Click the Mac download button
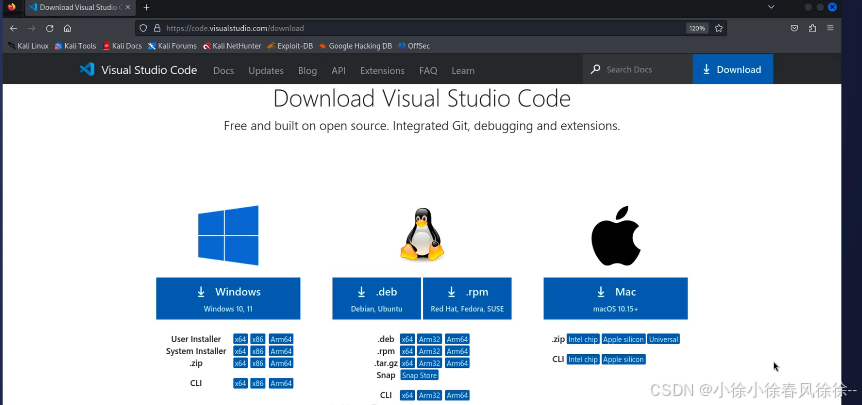The image size is (862, 405). tap(615, 298)
